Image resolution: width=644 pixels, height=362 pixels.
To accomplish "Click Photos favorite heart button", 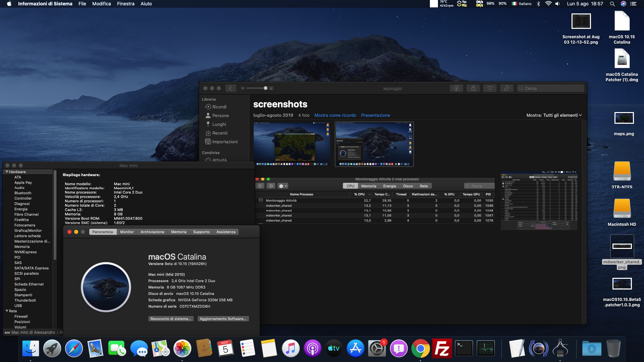I will 490,88.
